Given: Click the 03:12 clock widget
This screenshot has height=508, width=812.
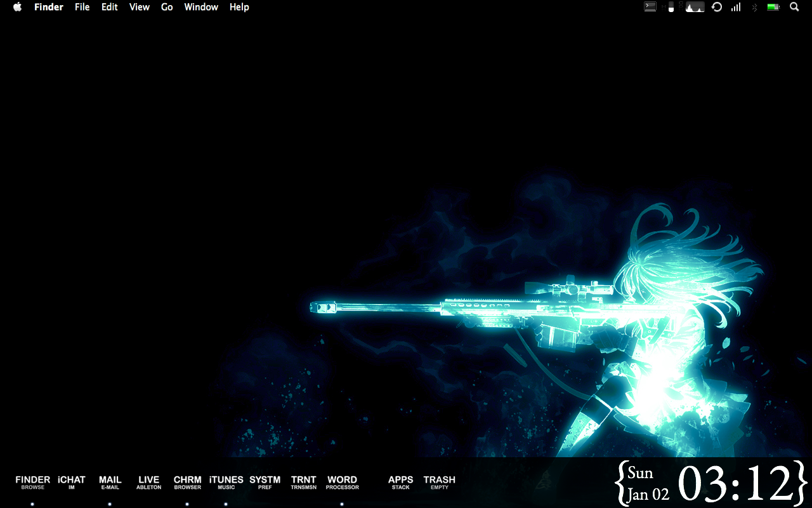Looking at the screenshot, I should [736, 484].
